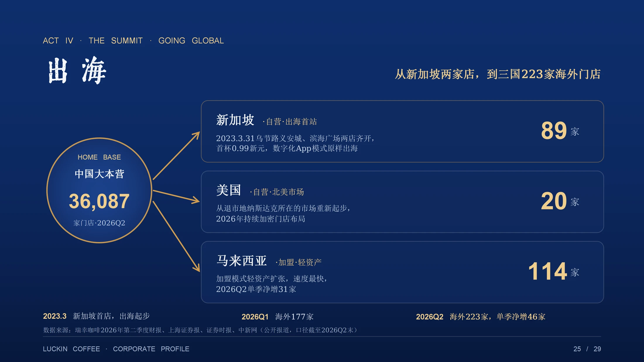
Task: Click the line starting '2023.3.31乌节路义安城'
Action: (295, 138)
